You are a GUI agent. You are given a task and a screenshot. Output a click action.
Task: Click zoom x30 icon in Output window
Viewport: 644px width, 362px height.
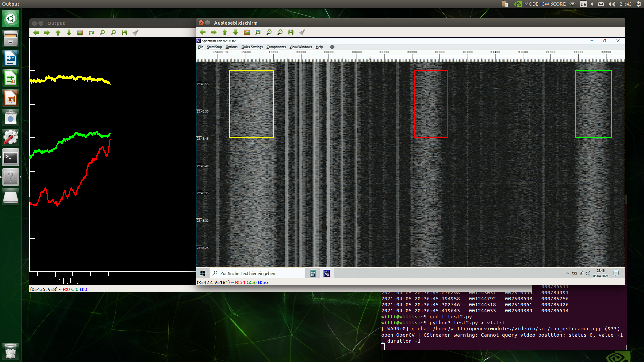pos(91,33)
